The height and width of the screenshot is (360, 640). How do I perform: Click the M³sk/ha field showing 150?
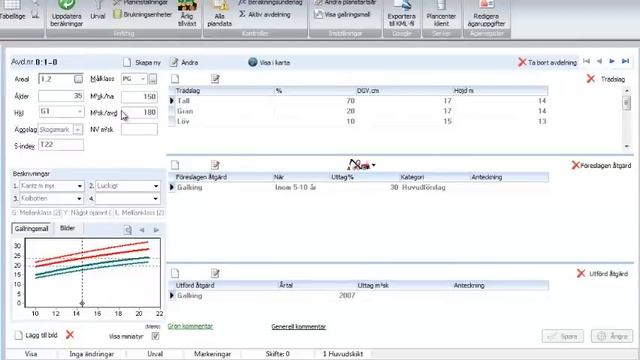[x=139, y=96]
